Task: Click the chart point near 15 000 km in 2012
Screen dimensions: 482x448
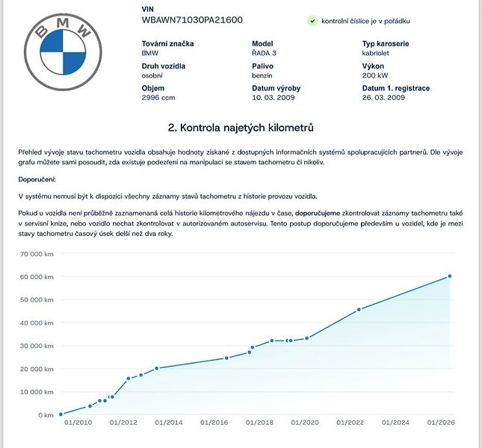Action: [129, 379]
